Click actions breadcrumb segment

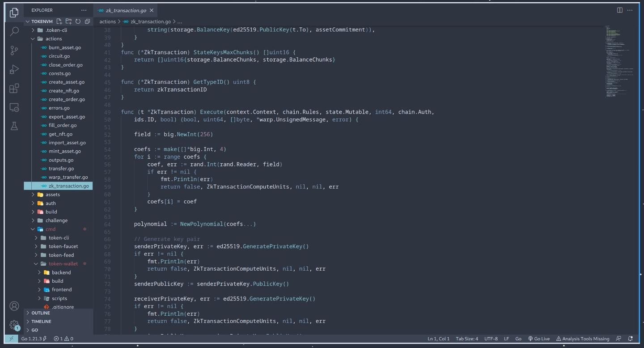tap(107, 21)
